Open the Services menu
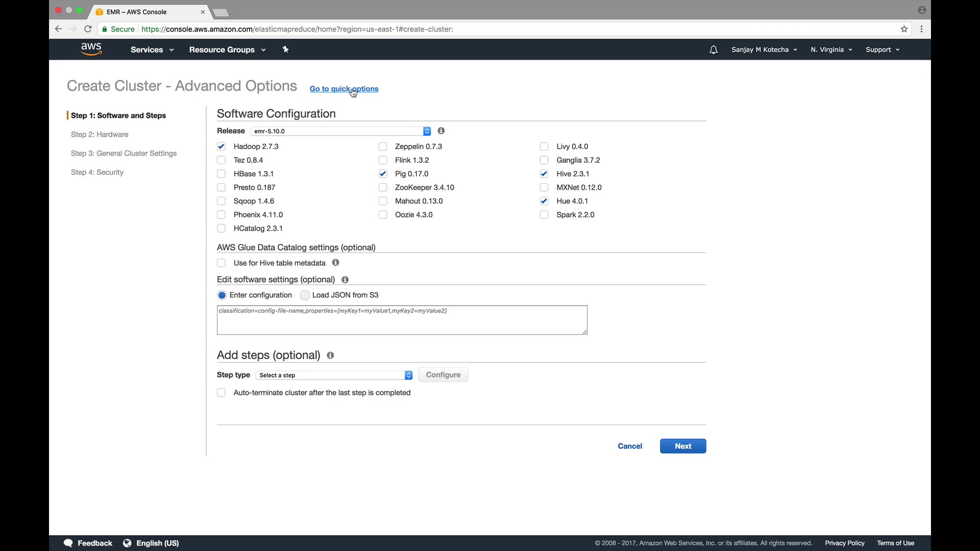The height and width of the screenshot is (551, 980). point(152,49)
